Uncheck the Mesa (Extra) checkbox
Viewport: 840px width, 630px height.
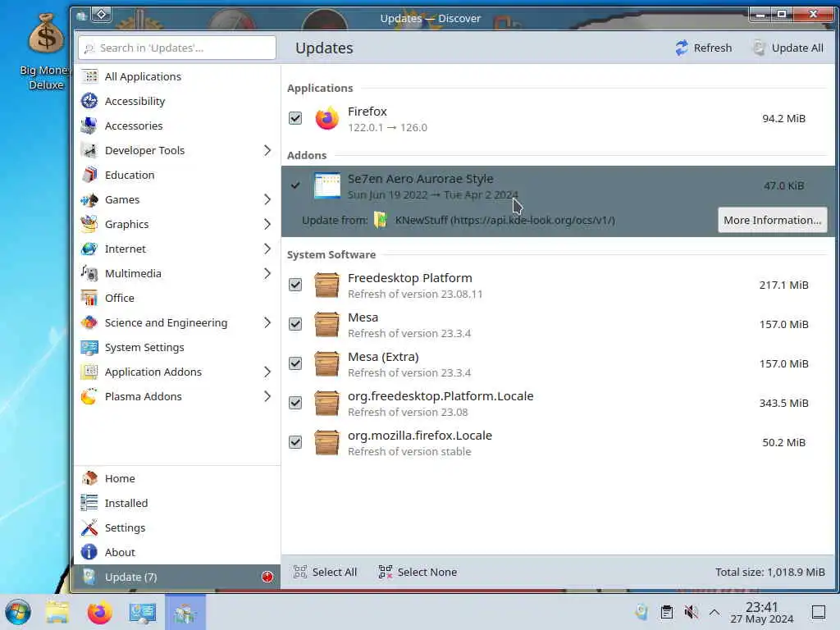point(295,363)
